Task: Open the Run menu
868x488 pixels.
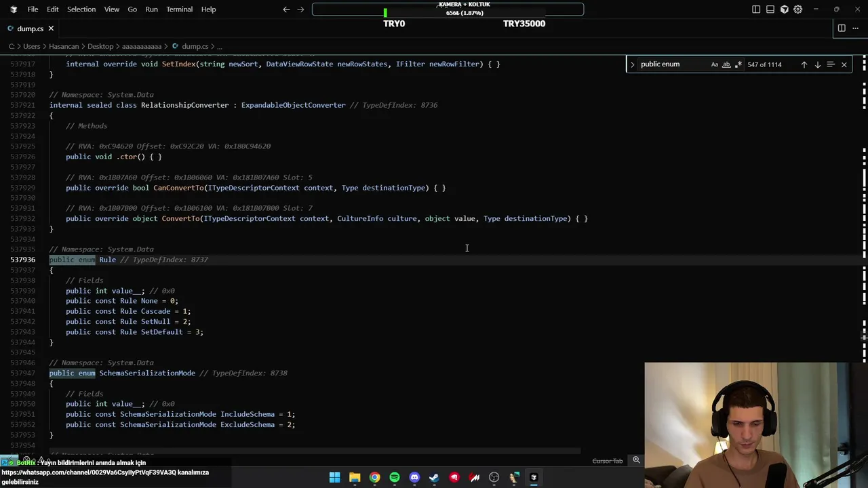Action: pyautogui.click(x=152, y=9)
